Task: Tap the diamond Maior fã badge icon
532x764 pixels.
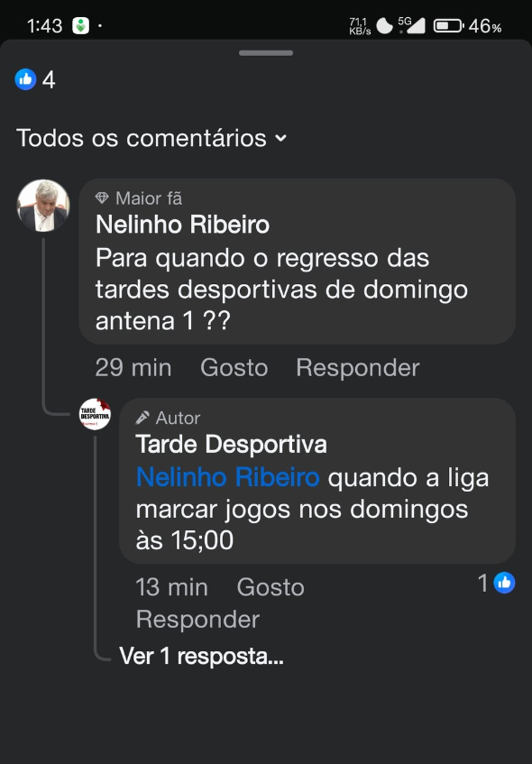Action: (x=102, y=198)
